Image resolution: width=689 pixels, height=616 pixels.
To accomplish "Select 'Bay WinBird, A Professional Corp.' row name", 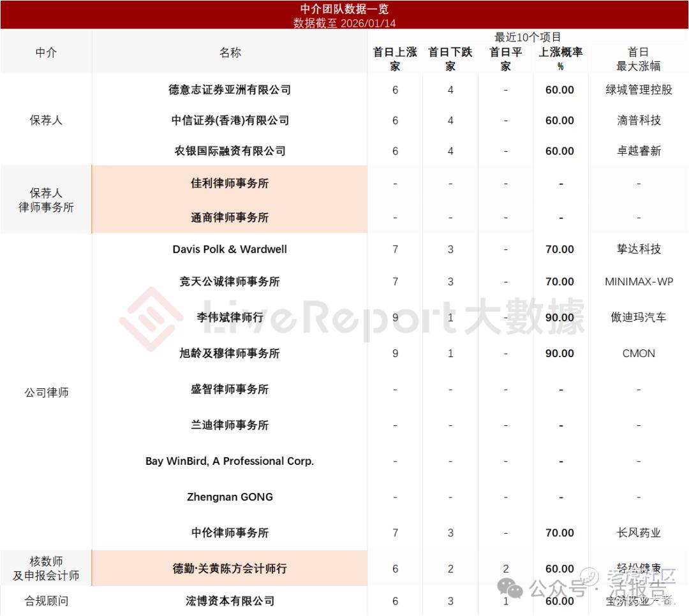I will (230, 461).
